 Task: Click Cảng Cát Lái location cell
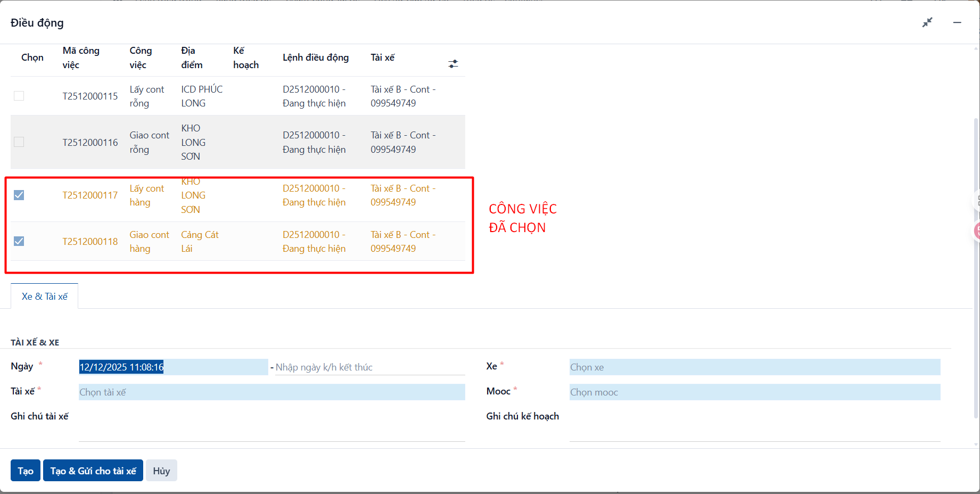[x=200, y=242]
